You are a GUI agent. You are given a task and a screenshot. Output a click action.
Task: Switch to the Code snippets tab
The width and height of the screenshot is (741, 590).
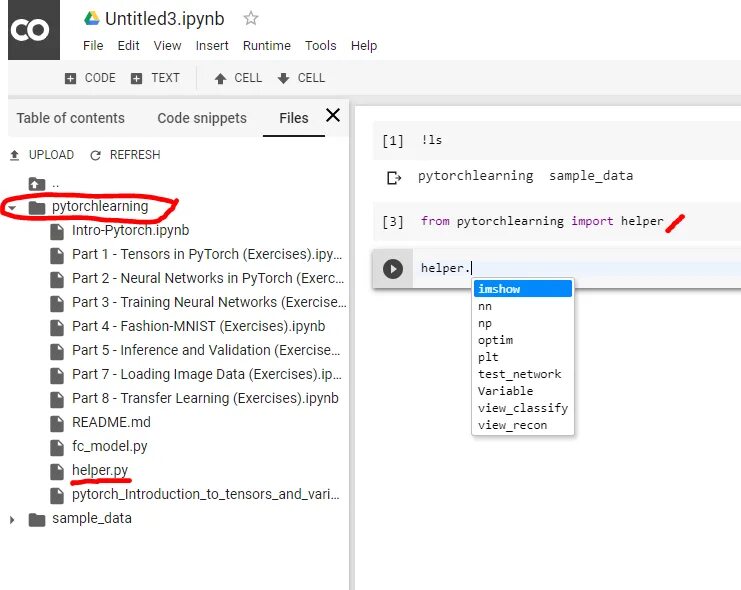pos(201,118)
